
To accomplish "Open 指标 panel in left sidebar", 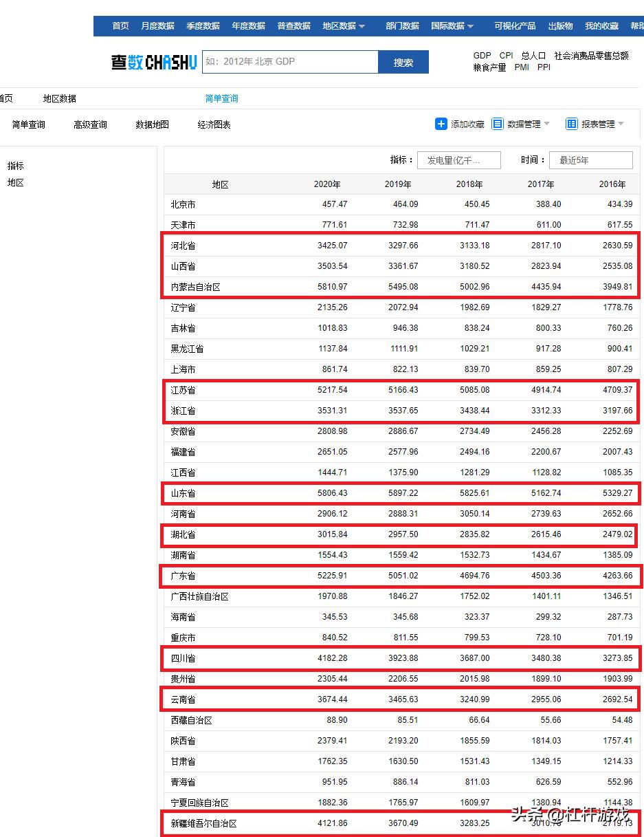I will (15, 165).
